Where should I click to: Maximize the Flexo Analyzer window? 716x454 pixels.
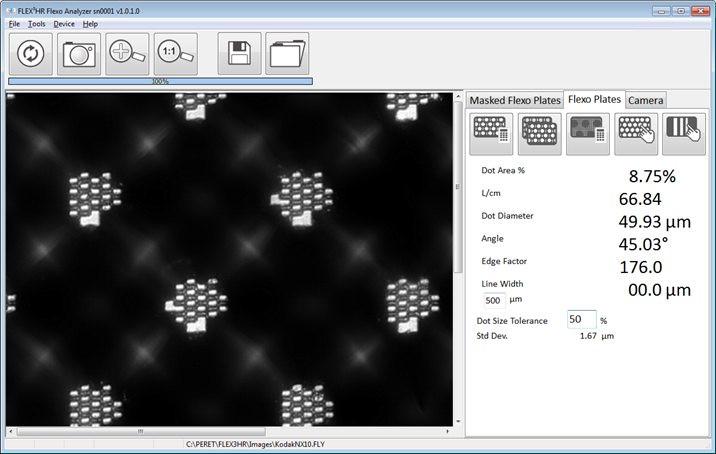680,11
